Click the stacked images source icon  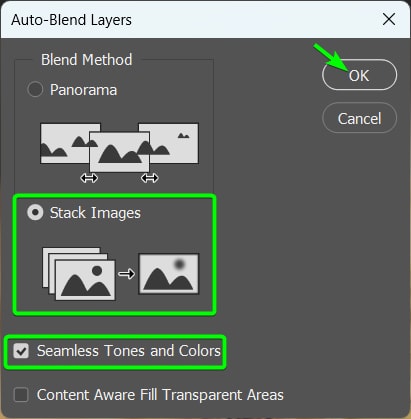coord(79,273)
